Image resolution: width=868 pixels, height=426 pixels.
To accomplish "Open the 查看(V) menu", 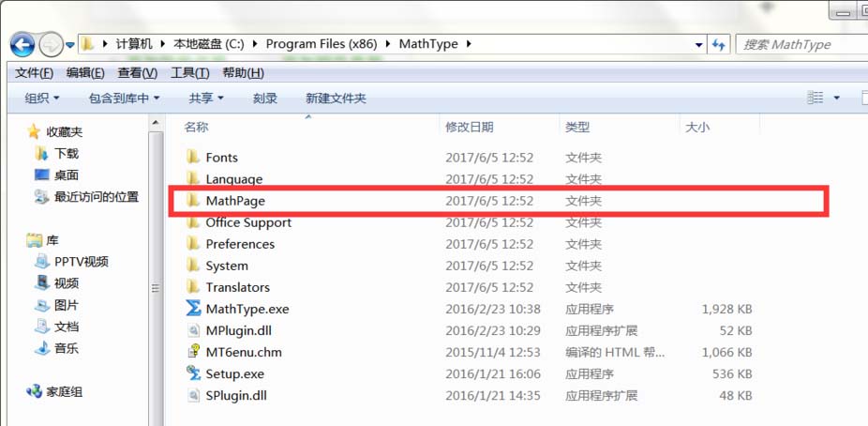I will tap(137, 73).
